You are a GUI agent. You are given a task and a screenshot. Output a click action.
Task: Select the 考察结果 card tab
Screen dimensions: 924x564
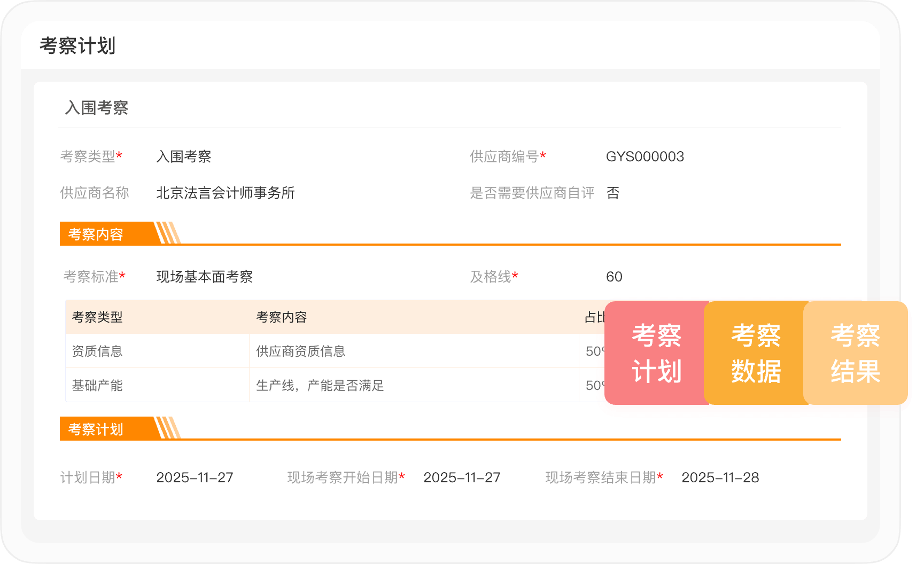(x=855, y=353)
